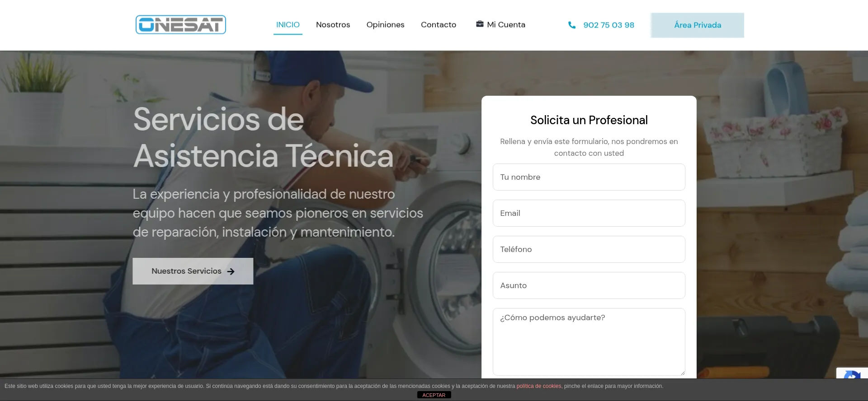The width and height of the screenshot is (868, 401).
Task: Open the política de cookies link
Action: [538, 386]
